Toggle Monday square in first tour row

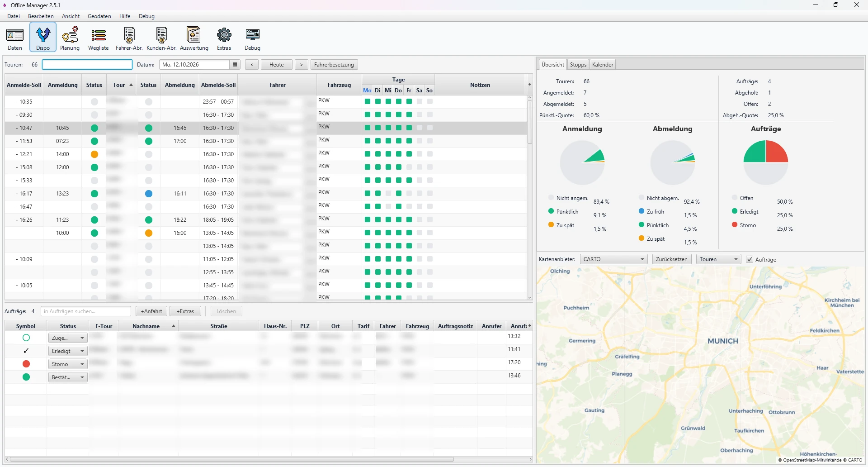pos(368,102)
